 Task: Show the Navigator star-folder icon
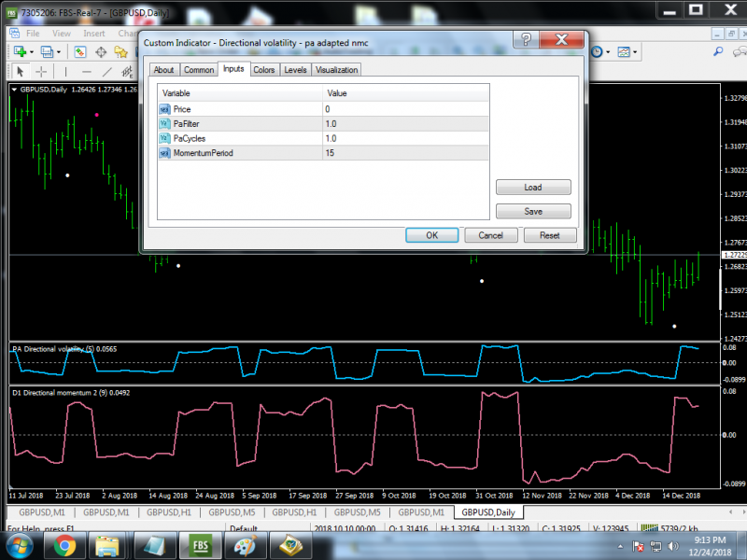121,51
